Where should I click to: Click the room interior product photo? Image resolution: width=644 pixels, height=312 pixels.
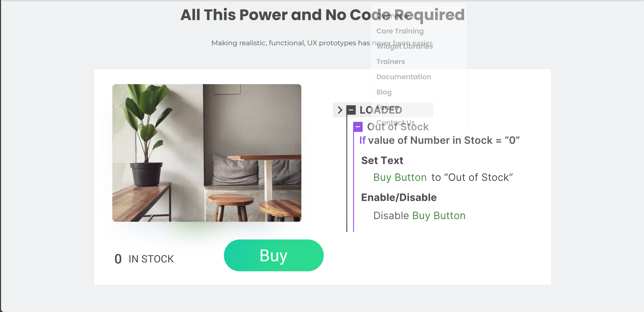207,153
